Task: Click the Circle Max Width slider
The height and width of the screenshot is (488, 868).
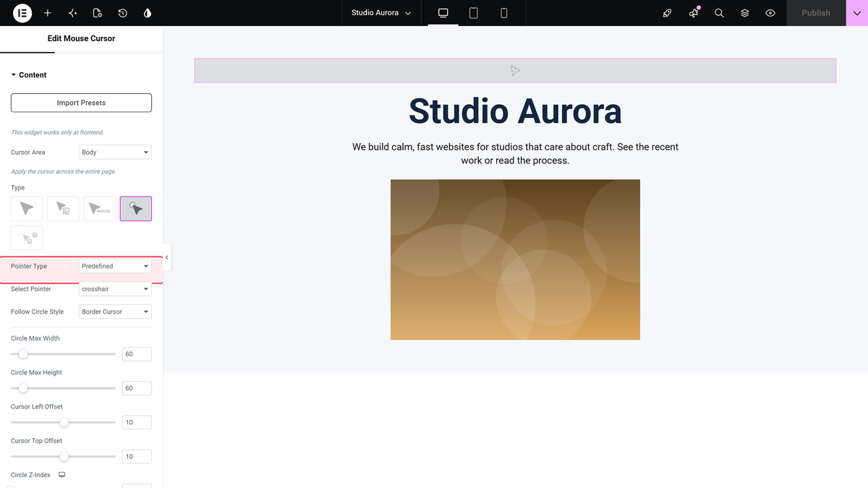Action: tap(63, 354)
